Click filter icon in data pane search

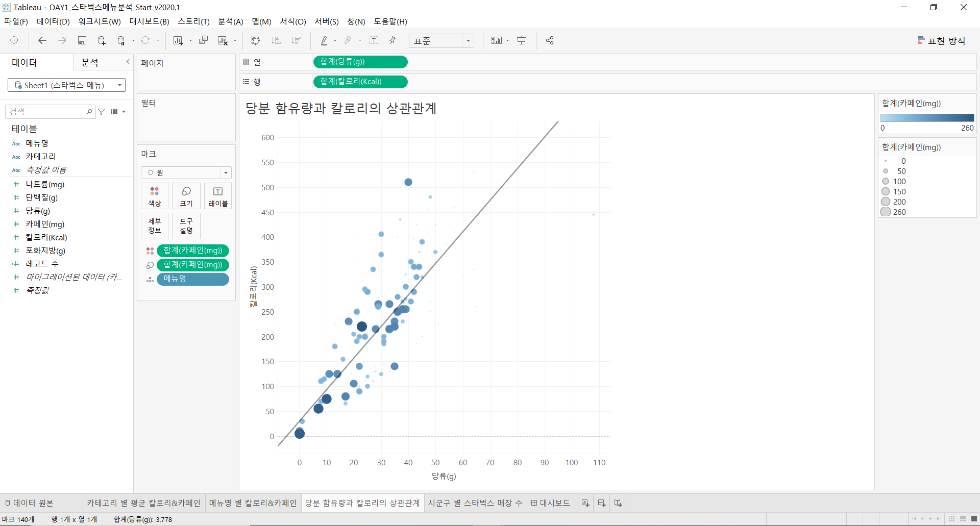tap(102, 111)
